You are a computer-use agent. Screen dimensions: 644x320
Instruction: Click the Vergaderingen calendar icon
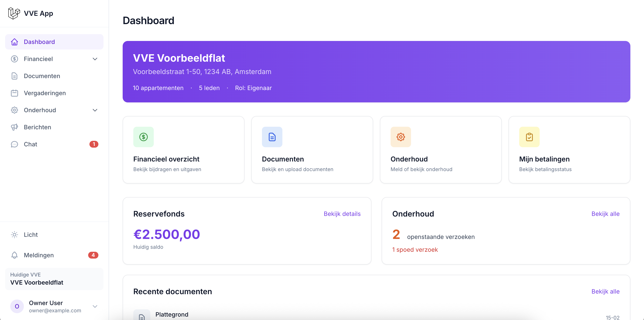pyautogui.click(x=14, y=93)
